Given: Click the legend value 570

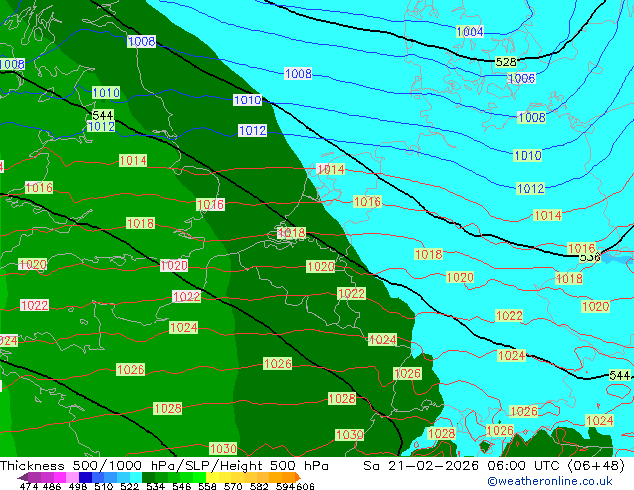Looking at the screenshot, I should coord(233,486).
